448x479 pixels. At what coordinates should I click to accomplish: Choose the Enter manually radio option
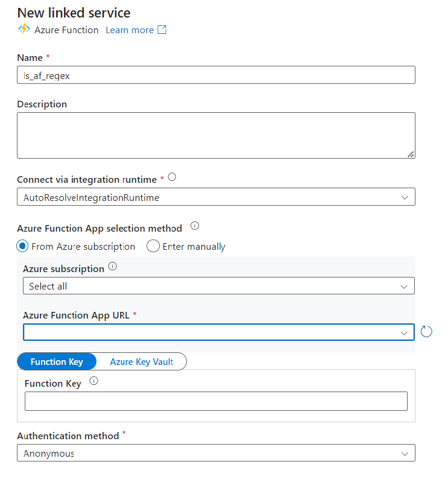[x=153, y=246]
